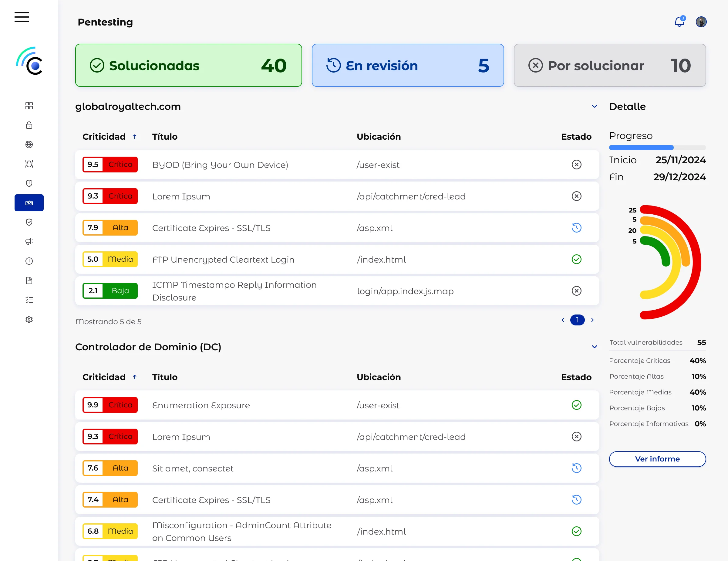
Task: Open the bug icon in sidebar
Action: (29, 164)
